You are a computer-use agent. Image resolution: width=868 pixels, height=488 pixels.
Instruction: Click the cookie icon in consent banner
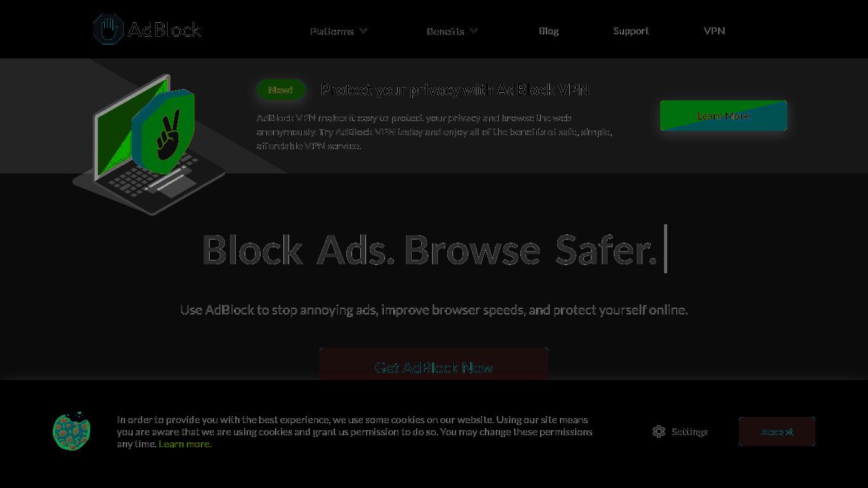[x=72, y=431]
